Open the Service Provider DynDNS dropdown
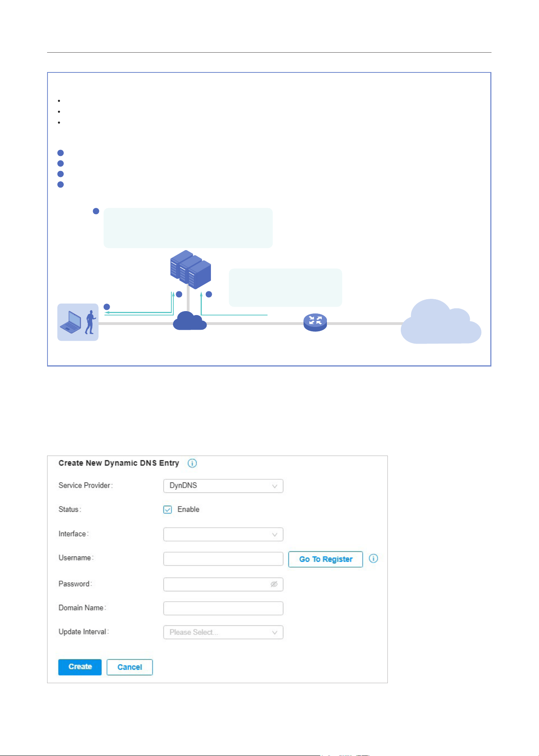Image resolution: width=539 pixels, height=756 pixels. point(223,486)
